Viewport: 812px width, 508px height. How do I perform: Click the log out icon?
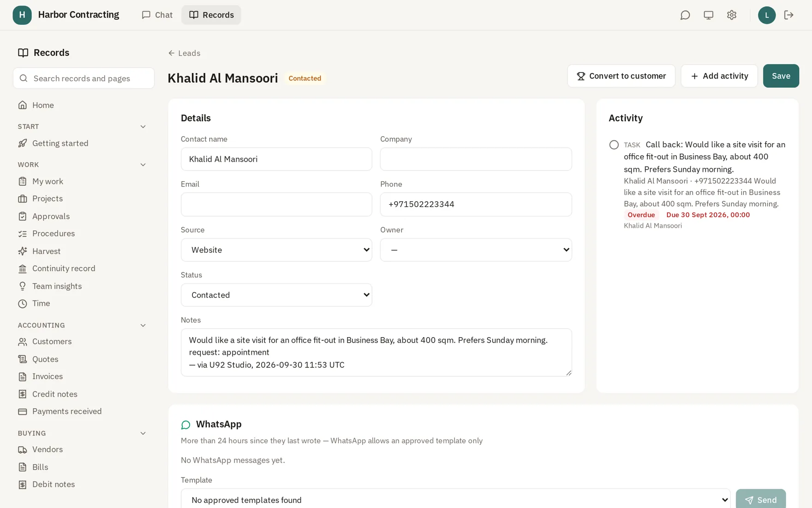coord(788,15)
